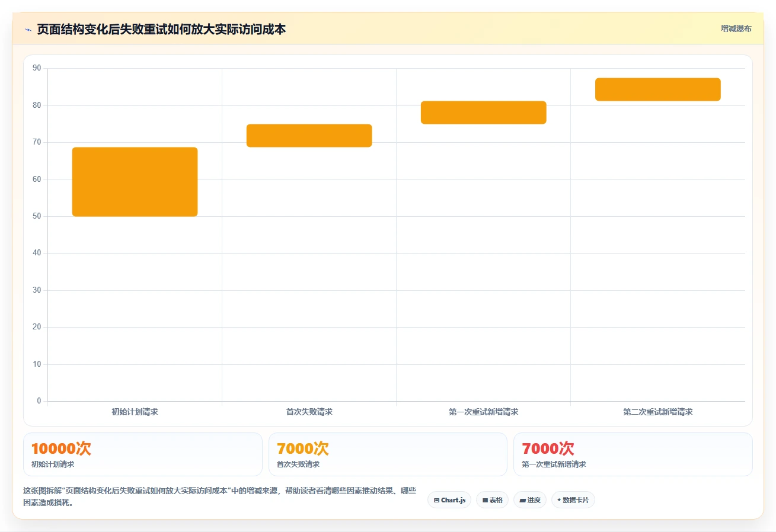Click the 增减瀑布 label in the header

point(736,28)
